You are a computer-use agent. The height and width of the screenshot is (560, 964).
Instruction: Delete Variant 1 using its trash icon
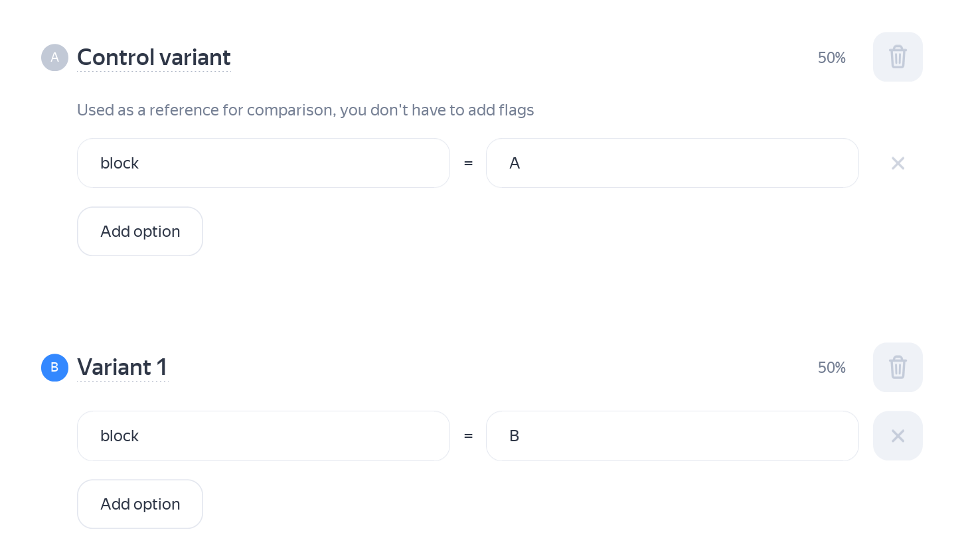[x=898, y=368]
